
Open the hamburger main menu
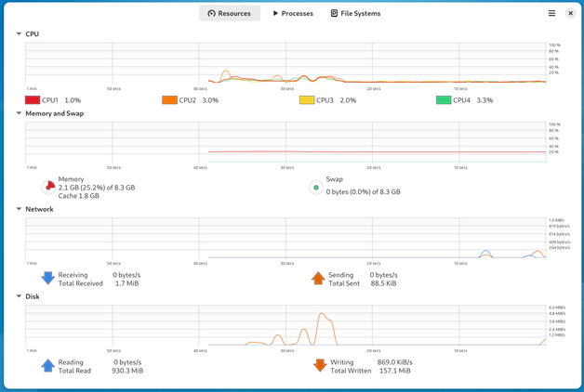551,13
